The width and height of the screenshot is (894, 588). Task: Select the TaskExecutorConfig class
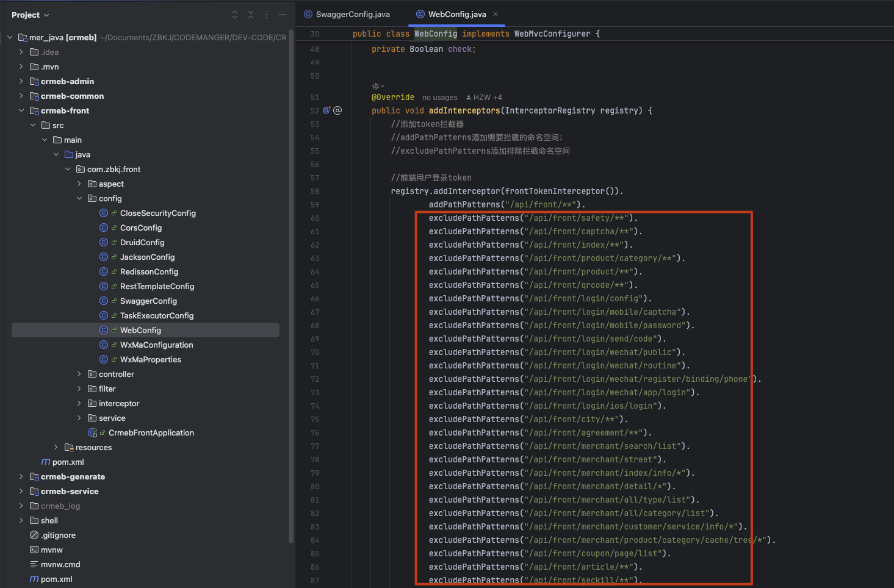[157, 315]
